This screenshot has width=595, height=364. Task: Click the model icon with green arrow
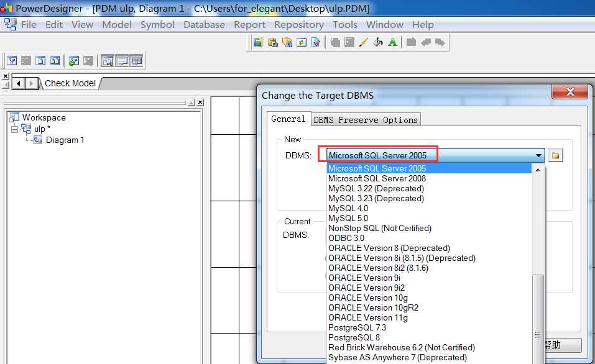point(74,61)
